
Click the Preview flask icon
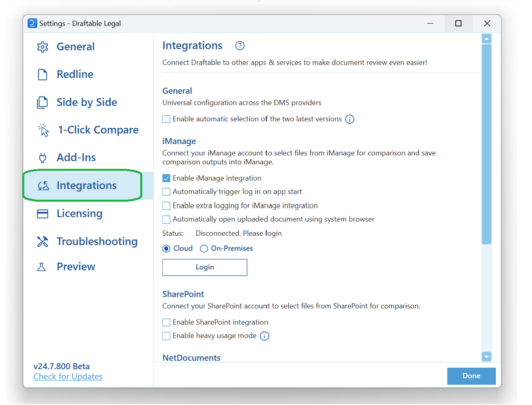click(x=43, y=267)
